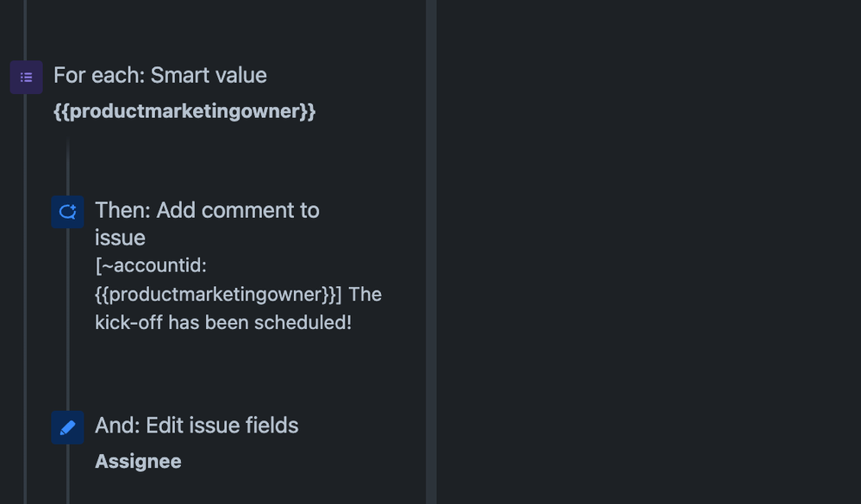
Task: Click the word 'issue' under Add comment
Action: (x=120, y=238)
